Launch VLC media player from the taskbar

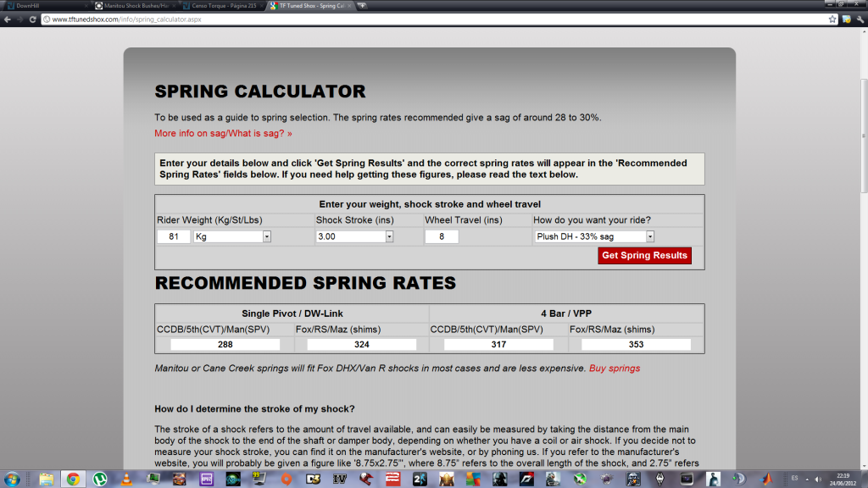click(126, 480)
